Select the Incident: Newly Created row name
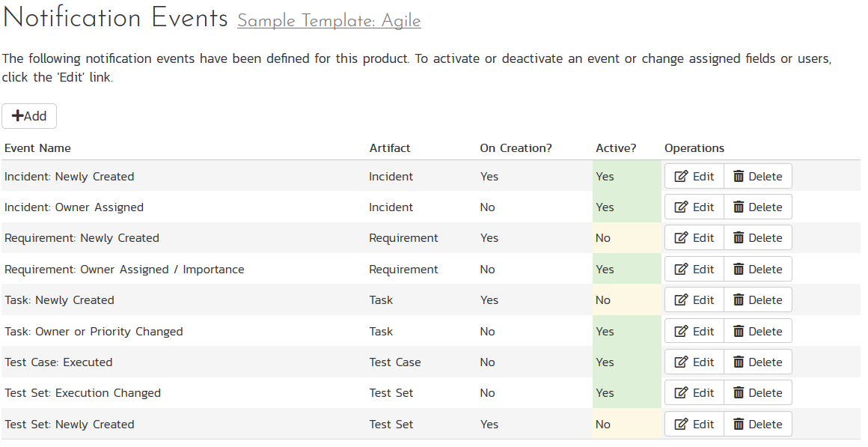The height and width of the screenshot is (447, 868). pos(69,177)
